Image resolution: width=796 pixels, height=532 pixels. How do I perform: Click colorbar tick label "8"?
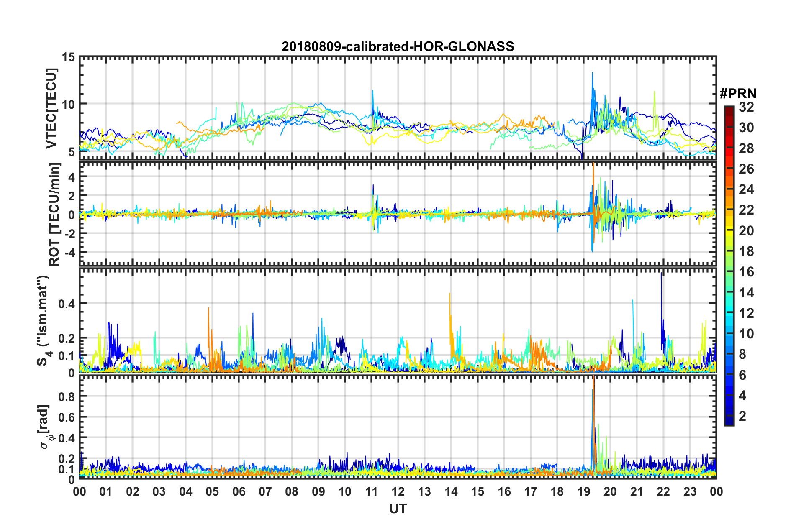[x=742, y=354]
